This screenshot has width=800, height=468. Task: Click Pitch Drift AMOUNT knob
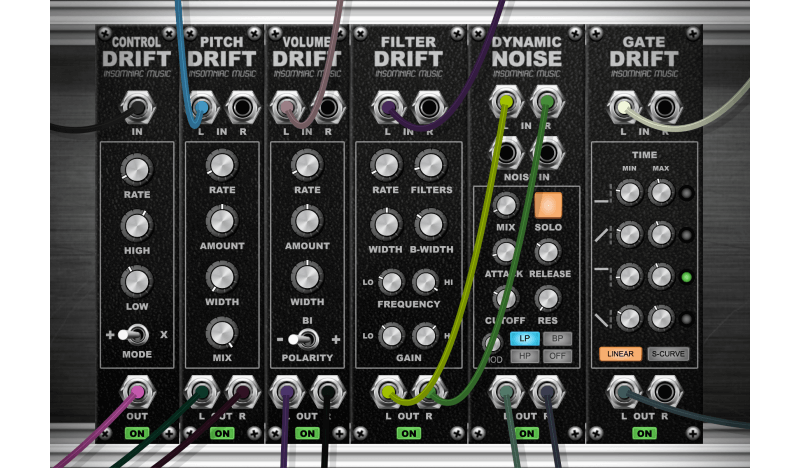[222, 221]
